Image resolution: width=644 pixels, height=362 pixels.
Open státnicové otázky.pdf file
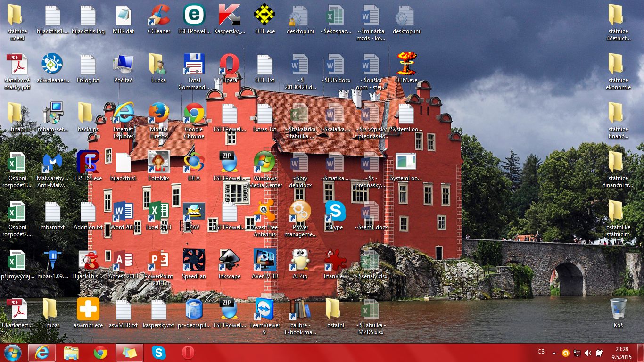[x=17, y=72]
